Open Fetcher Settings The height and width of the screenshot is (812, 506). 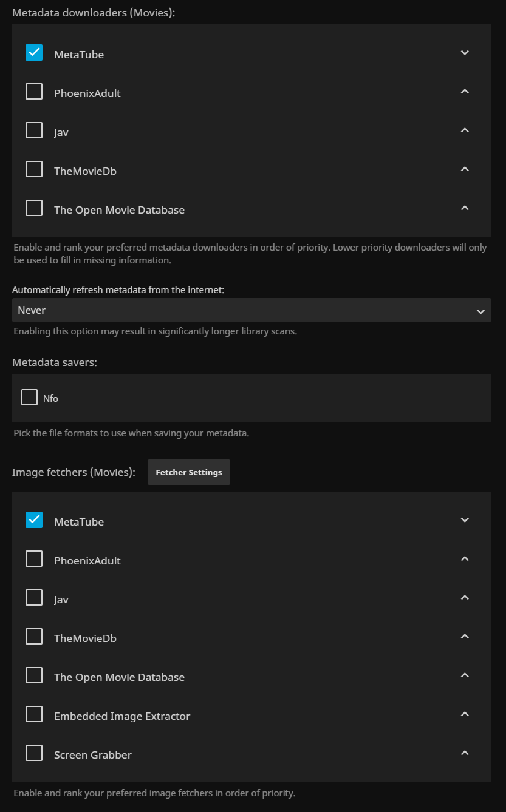point(189,472)
